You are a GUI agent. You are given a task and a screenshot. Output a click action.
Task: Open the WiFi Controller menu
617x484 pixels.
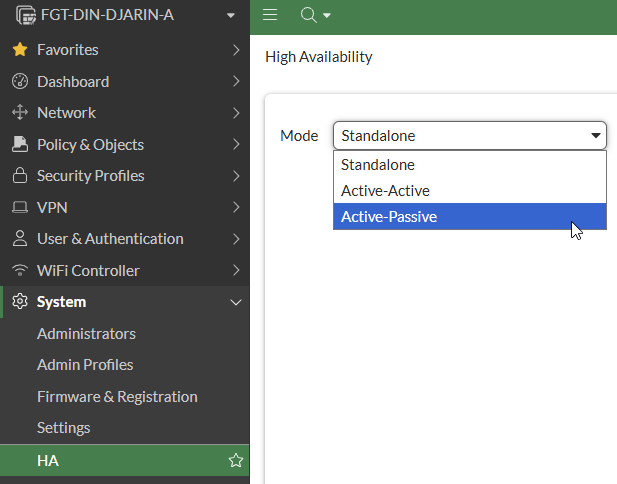click(124, 270)
